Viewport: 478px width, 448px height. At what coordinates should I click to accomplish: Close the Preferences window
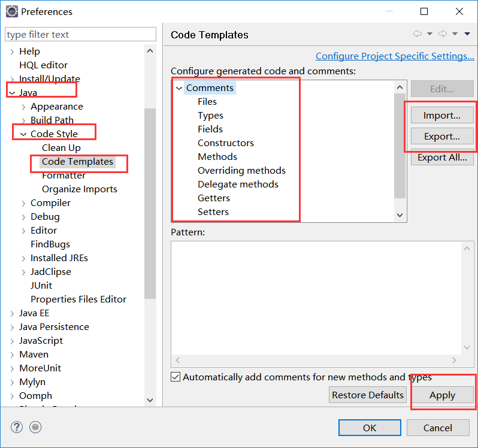coord(459,11)
